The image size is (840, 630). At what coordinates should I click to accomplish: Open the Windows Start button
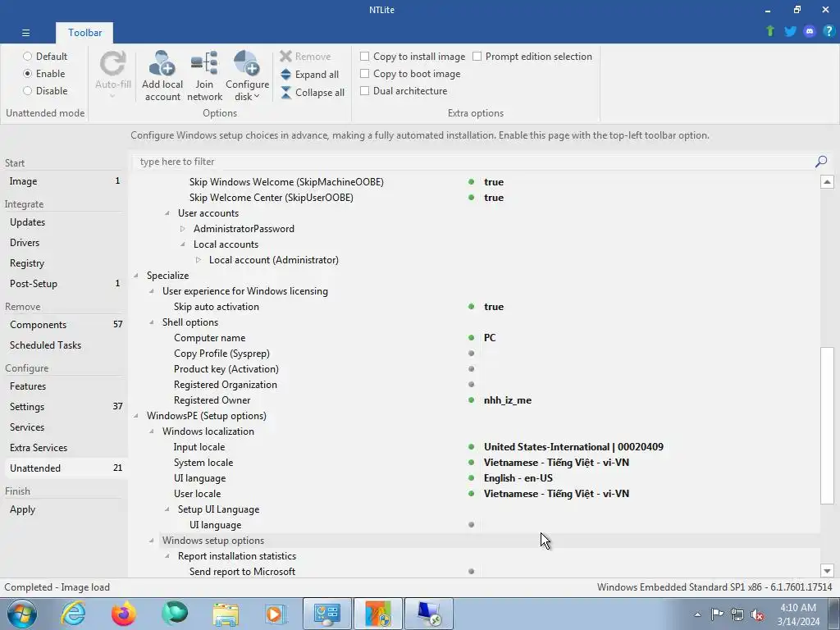22,614
